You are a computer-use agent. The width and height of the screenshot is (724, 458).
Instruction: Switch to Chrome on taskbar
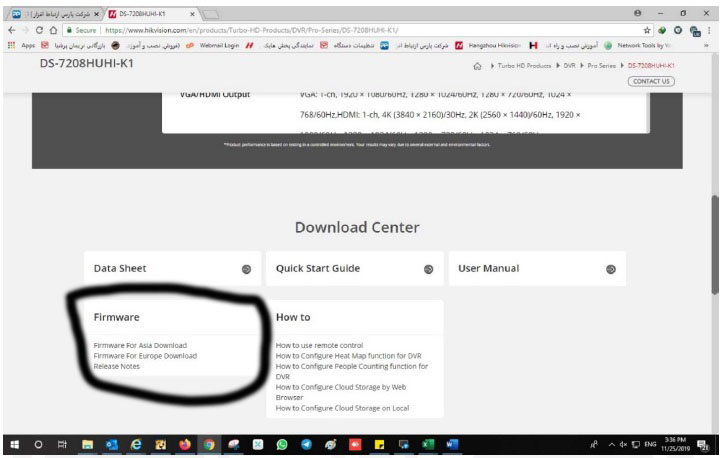[209, 445]
